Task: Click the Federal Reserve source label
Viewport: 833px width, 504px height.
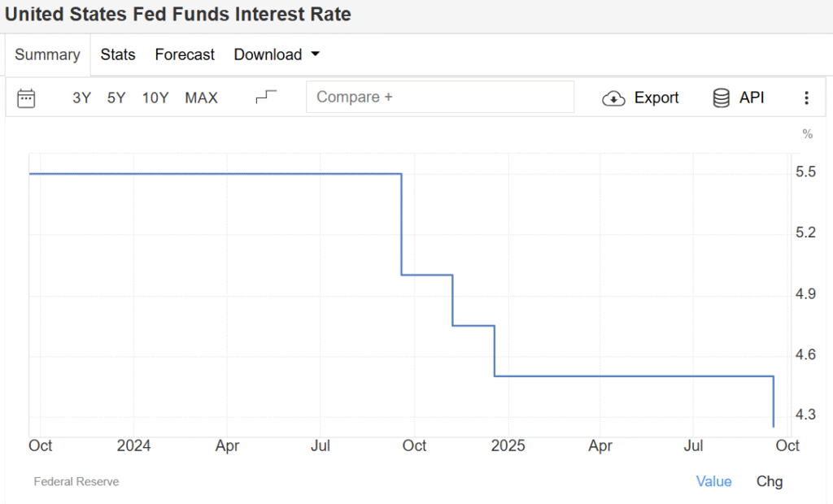Action: tap(76, 482)
